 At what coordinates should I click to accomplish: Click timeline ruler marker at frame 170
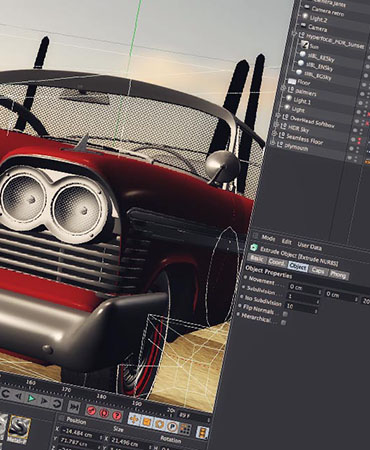66,389
